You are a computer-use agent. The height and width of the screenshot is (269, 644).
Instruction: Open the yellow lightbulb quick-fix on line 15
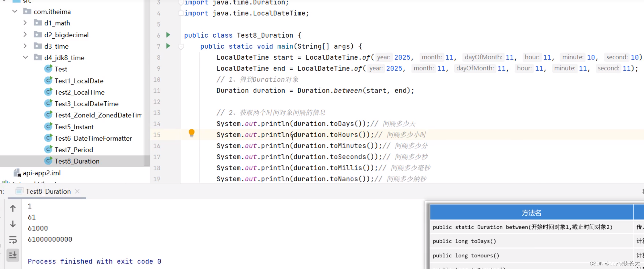tap(191, 133)
